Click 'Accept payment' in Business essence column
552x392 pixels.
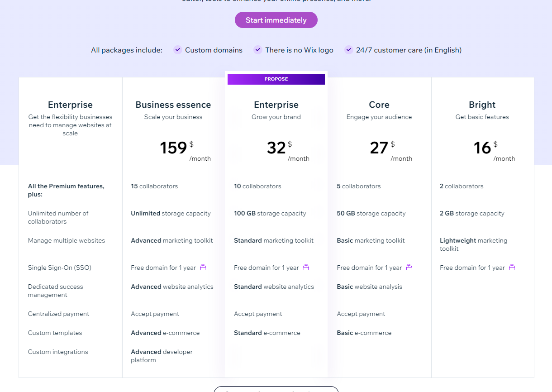155,314
